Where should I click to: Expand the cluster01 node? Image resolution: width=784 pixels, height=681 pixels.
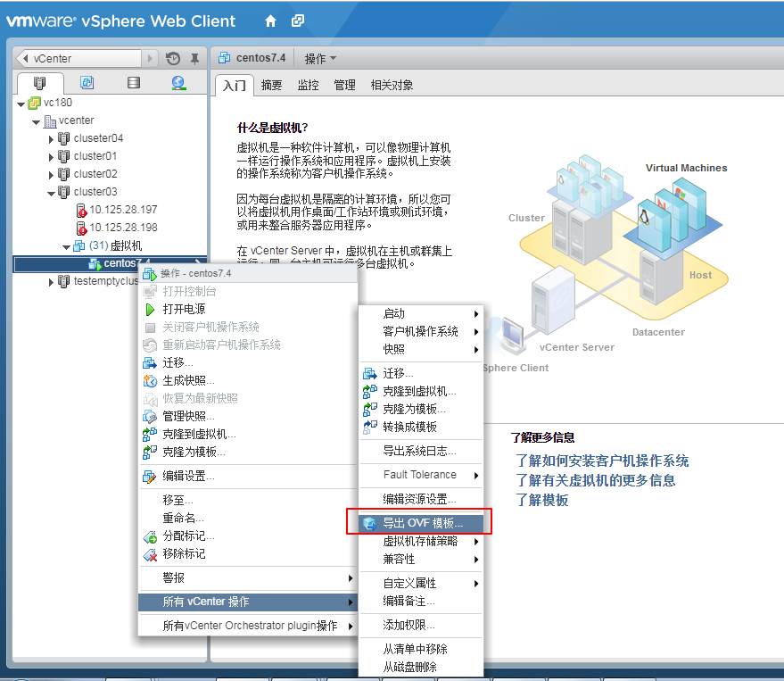tap(51, 157)
